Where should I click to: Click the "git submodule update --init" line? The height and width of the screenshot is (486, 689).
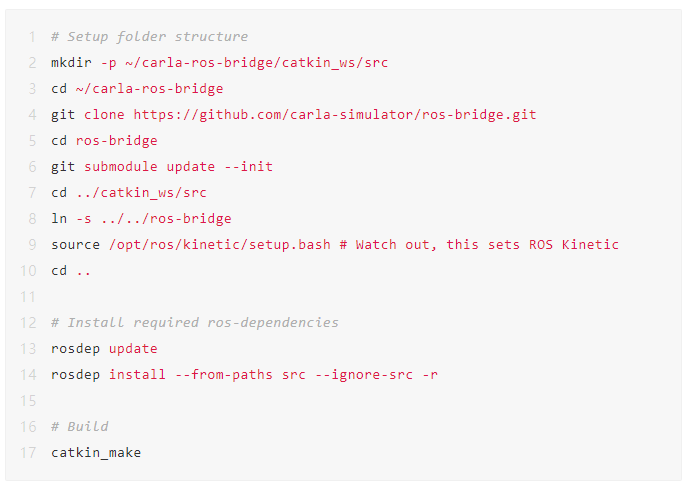[162, 166]
